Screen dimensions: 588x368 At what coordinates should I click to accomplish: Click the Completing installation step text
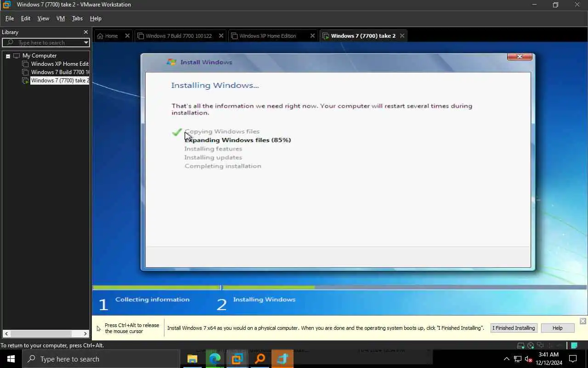coord(223,166)
